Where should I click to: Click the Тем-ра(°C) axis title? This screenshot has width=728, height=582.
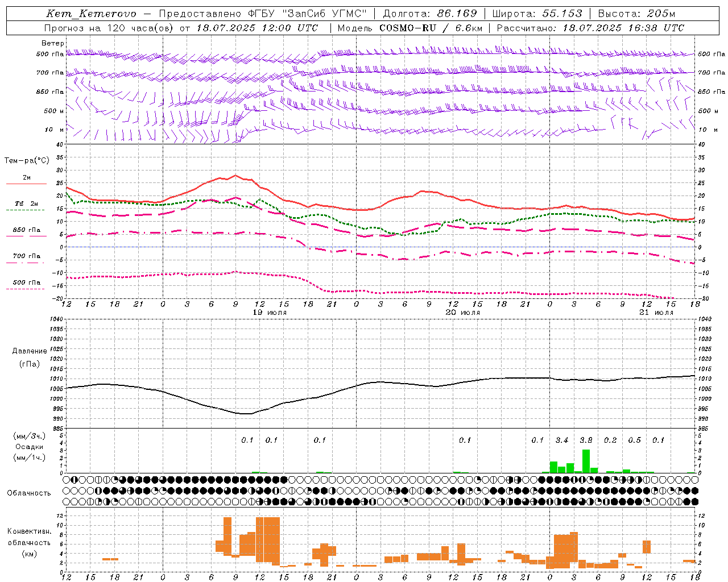pyautogui.click(x=26, y=161)
